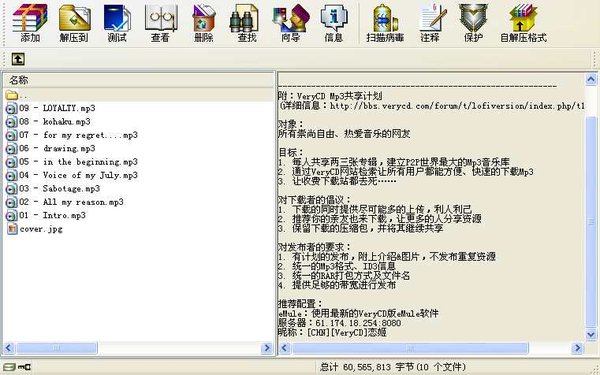The width and height of the screenshot is (600, 375).
Task: Click comment pane horizontal scrollbar thumb
Action: click(x=410, y=348)
